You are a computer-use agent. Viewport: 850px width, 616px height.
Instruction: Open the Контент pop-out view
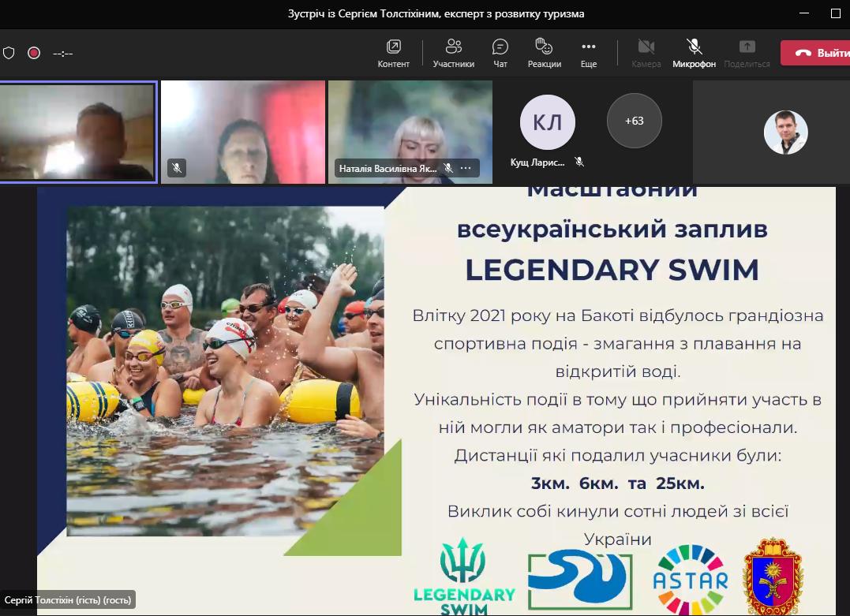[x=393, y=53]
